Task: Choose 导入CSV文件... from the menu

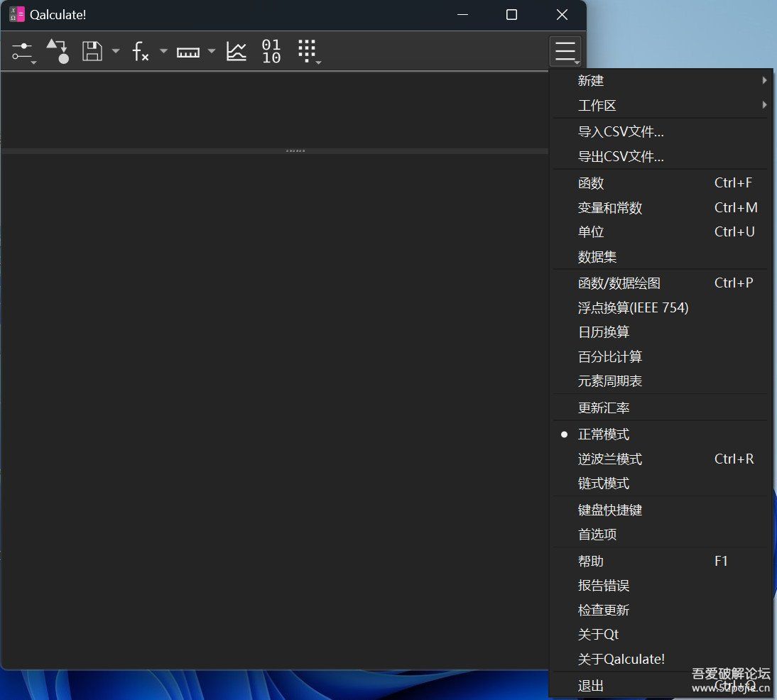Action: pos(621,132)
